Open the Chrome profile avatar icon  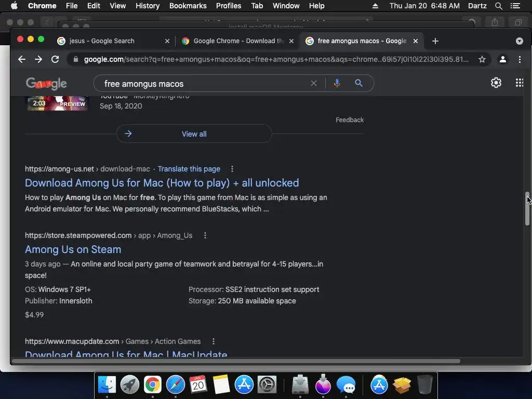pyautogui.click(x=503, y=59)
